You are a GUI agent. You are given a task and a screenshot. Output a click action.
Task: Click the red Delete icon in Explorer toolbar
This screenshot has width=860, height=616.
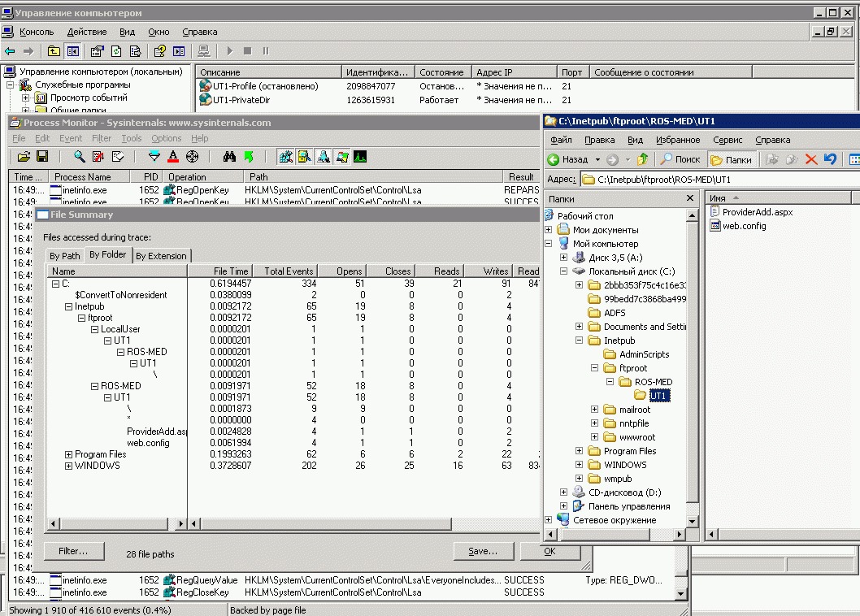pyautogui.click(x=810, y=159)
